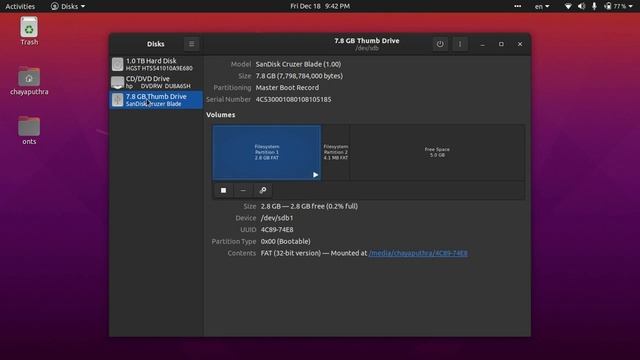Open additional partition options gears button

coord(263,190)
